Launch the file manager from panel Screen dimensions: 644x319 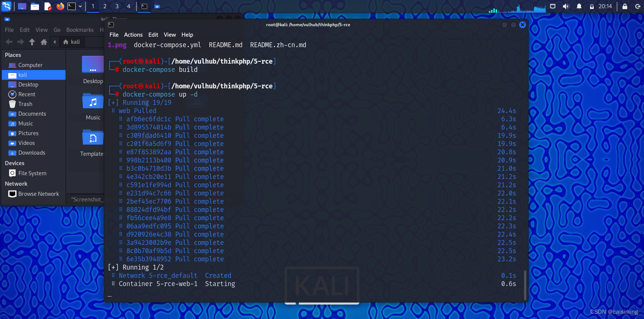(x=35, y=6)
